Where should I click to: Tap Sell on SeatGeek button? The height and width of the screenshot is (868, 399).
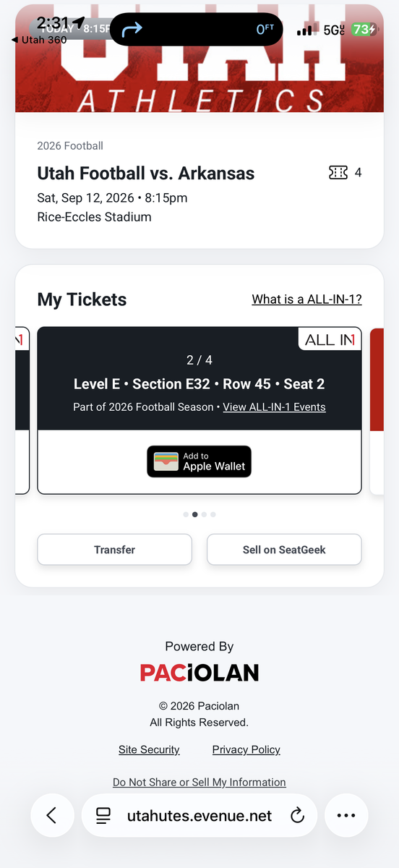(x=284, y=550)
